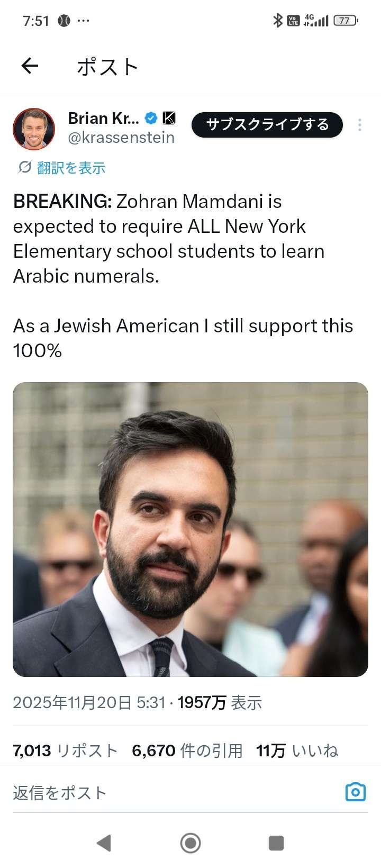Image resolution: width=381 pixels, height=868 pixels.
Task: Tap the 1957万 表示 view count
Action: [220, 703]
